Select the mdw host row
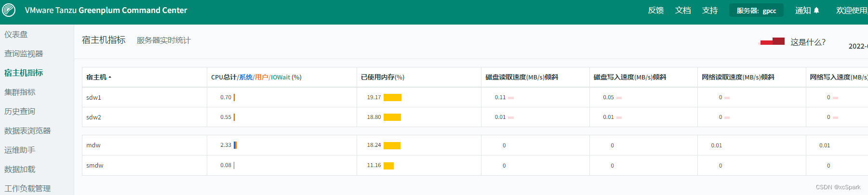 pos(475,145)
